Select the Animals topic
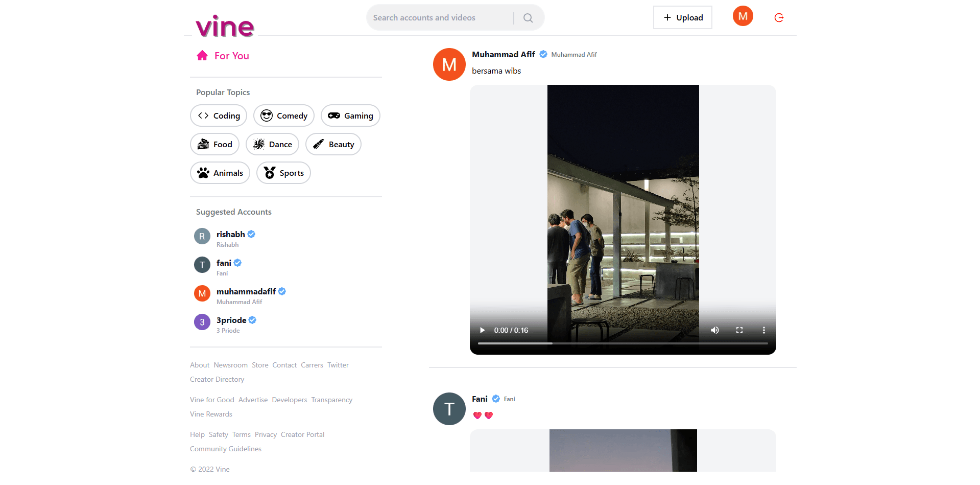 (220, 173)
